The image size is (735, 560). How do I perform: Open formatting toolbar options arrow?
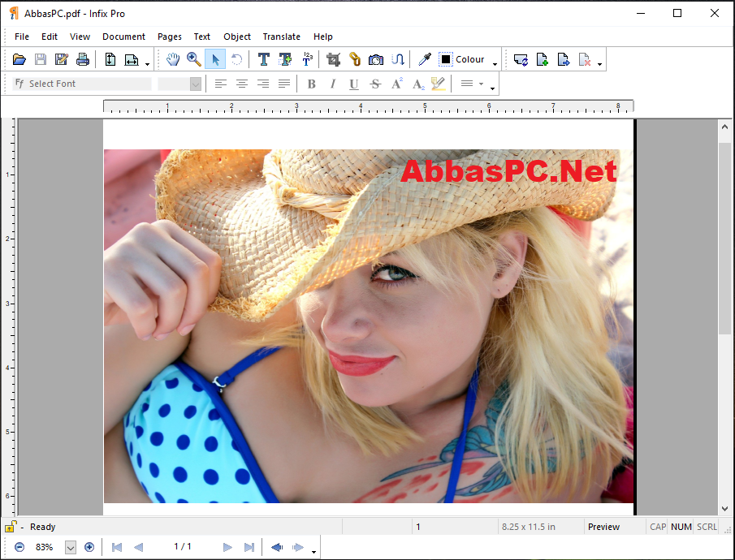[x=492, y=88]
